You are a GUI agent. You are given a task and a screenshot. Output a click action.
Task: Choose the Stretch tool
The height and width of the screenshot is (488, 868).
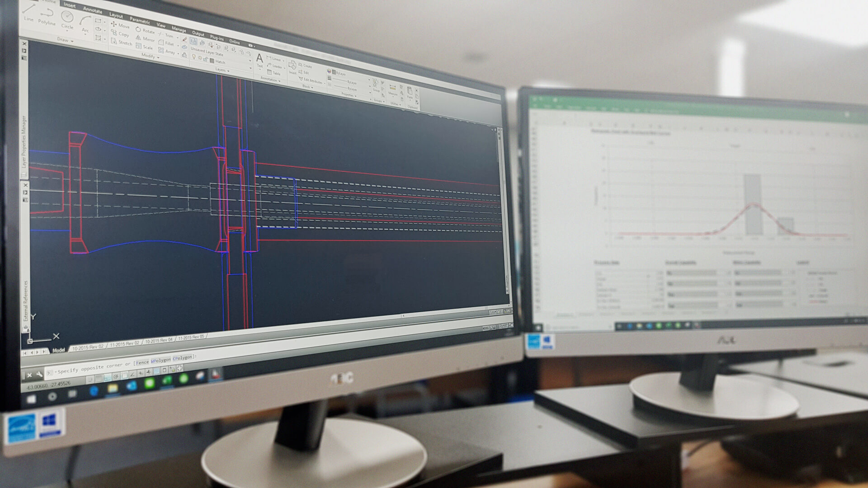click(x=122, y=42)
